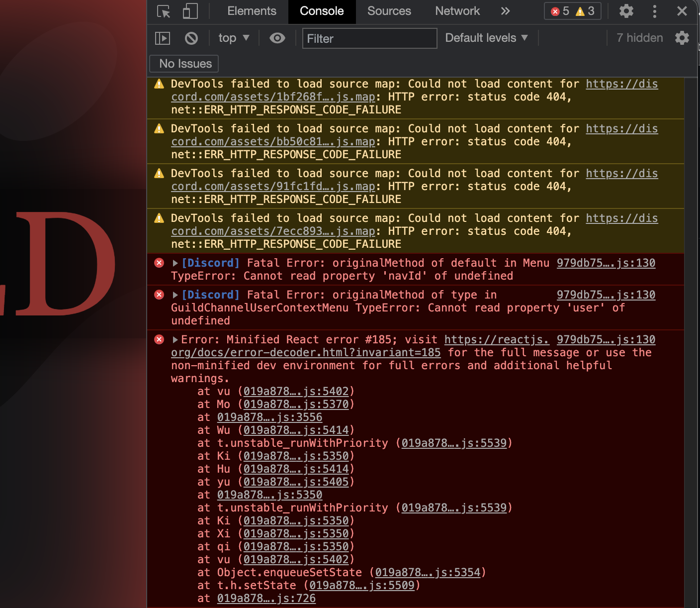Click the error icon beside Minified React error
The height and width of the screenshot is (608, 700).
coord(159,339)
